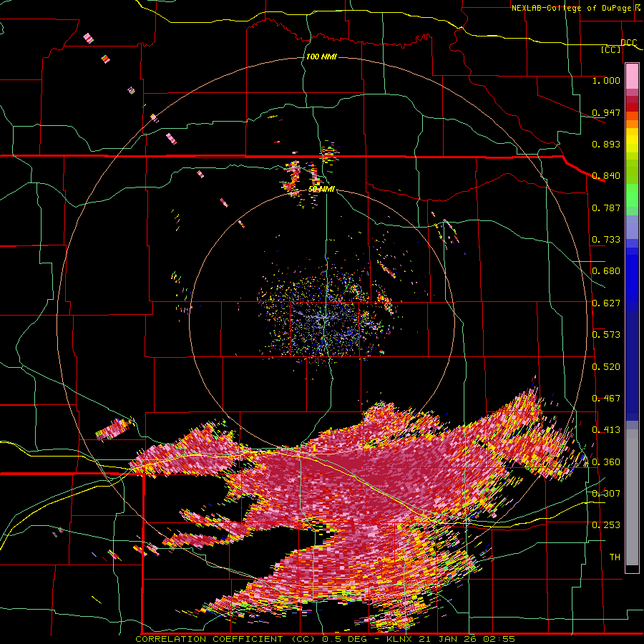Screen dimensions: 644x644
Task: Click the 0.360 scale value
Action: point(606,462)
